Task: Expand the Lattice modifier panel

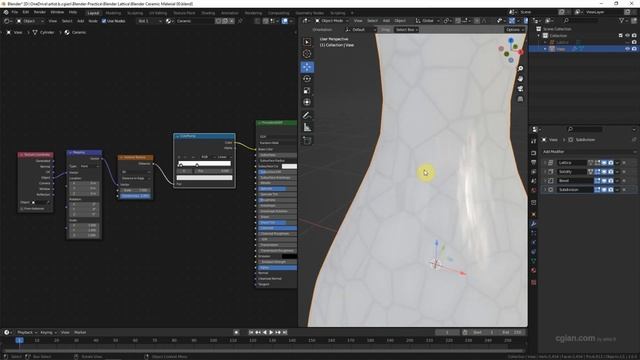Action: (545, 162)
